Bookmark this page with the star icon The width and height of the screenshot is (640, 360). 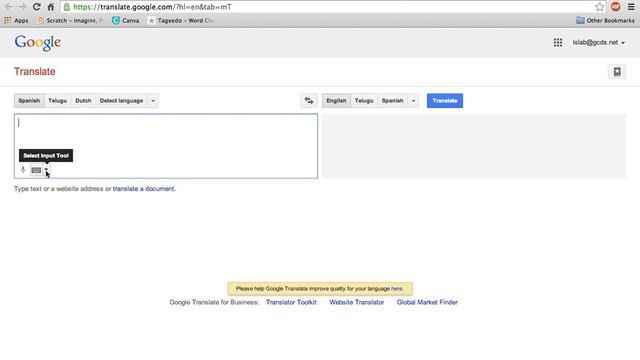tap(599, 7)
